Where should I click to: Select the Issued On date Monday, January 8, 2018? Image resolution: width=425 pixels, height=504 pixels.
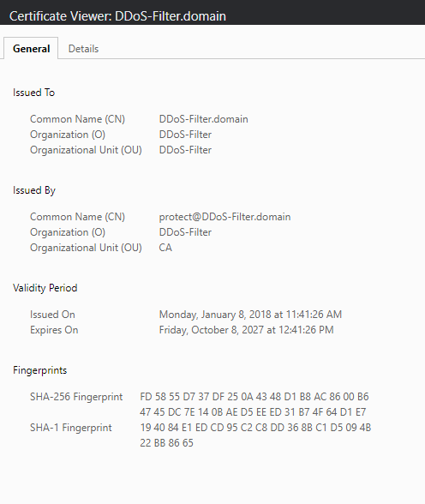coord(250,315)
